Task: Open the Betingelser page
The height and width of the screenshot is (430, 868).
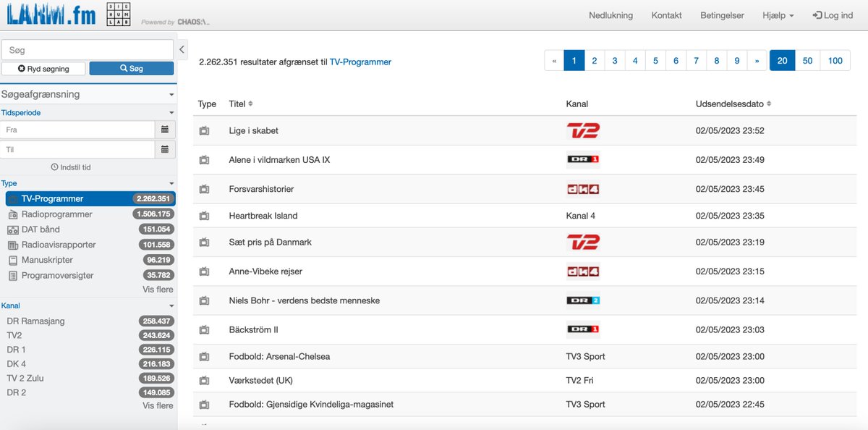Action: pyautogui.click(x=722, y=15)
